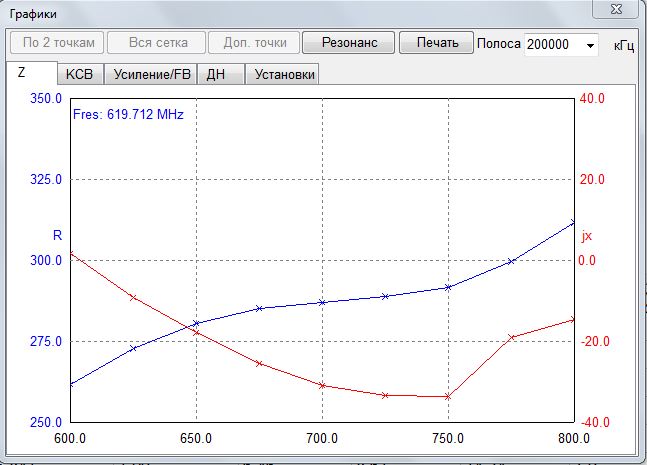The height and width of the screenshot is (465, 647).
Task: Click the -40.0 right axis value
Action: [595, 422]
